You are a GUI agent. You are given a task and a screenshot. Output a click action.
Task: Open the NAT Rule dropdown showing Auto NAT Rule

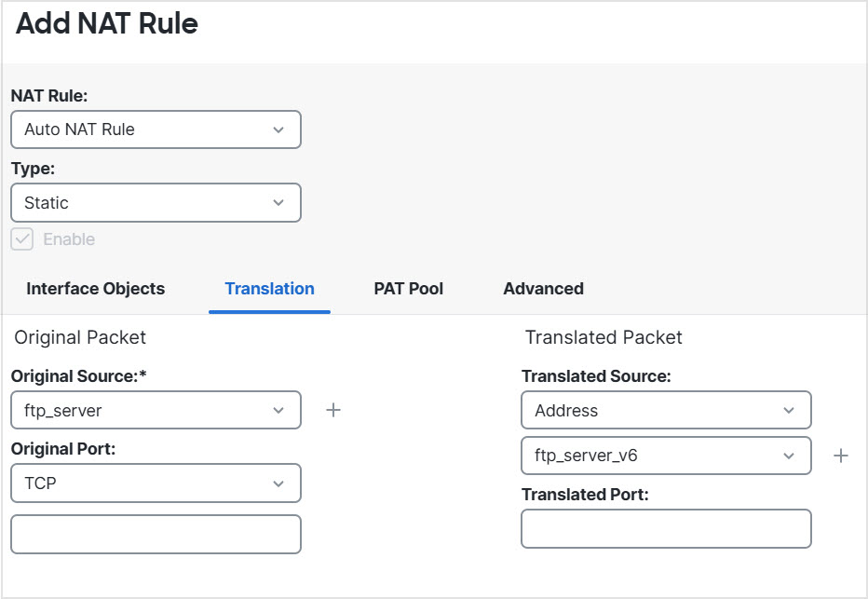(x=156, y=129)
